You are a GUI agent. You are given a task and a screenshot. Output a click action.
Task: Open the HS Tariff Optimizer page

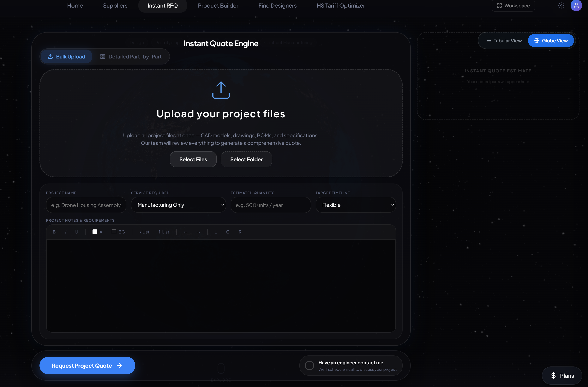click(341, 5)
